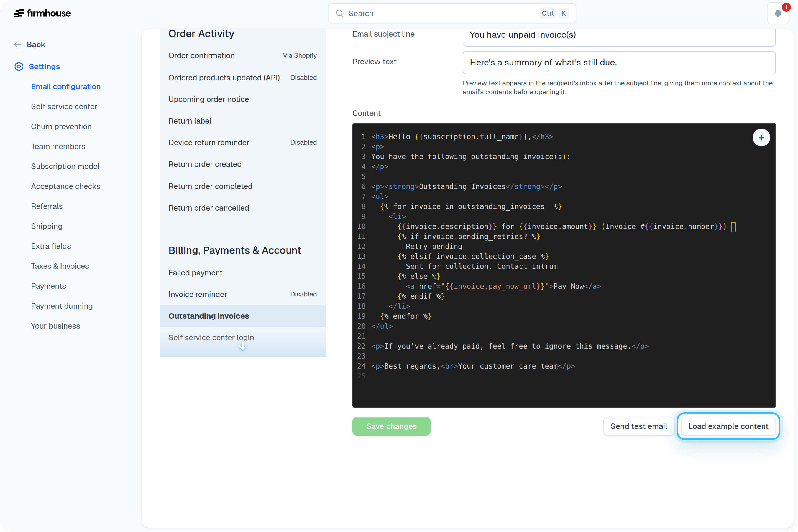Open Email configuration settings

[x=66, y=86]
